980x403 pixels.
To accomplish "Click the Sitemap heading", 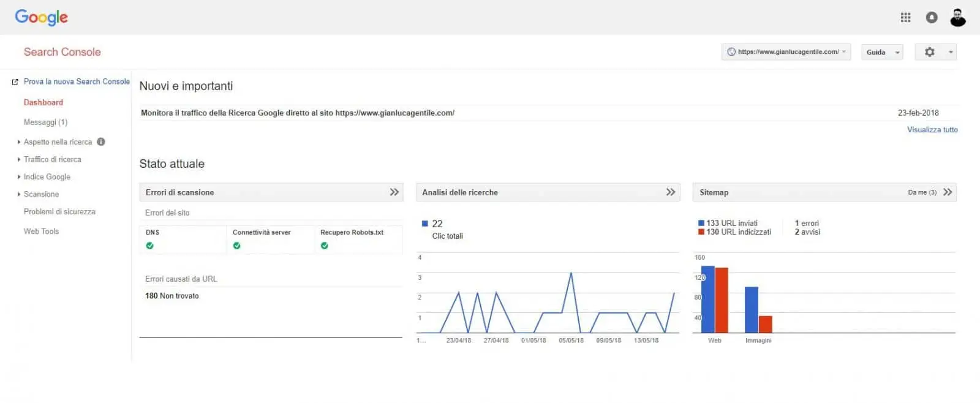I will tap(714, 192).
